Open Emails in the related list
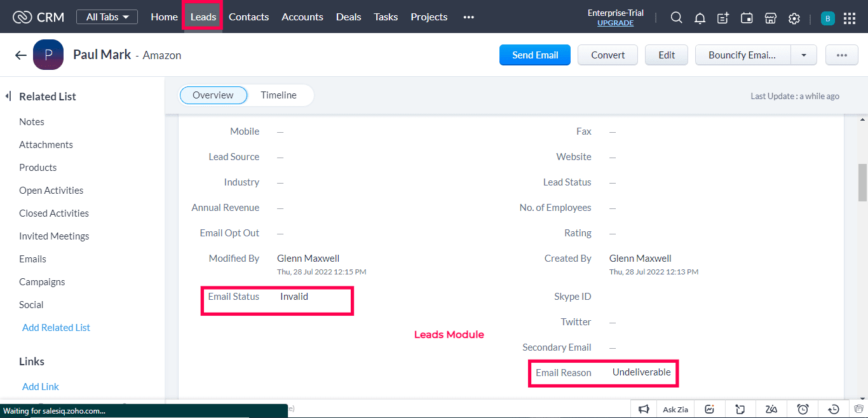868x418 pixels. [x=32, y=259]
